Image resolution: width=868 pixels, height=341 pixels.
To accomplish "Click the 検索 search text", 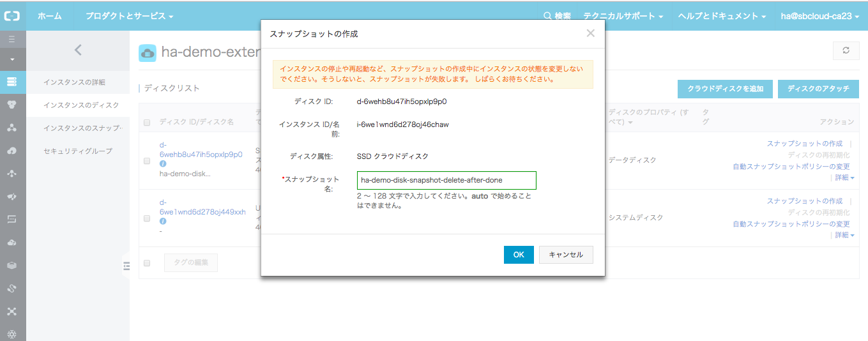I will (x=563, y=16).
